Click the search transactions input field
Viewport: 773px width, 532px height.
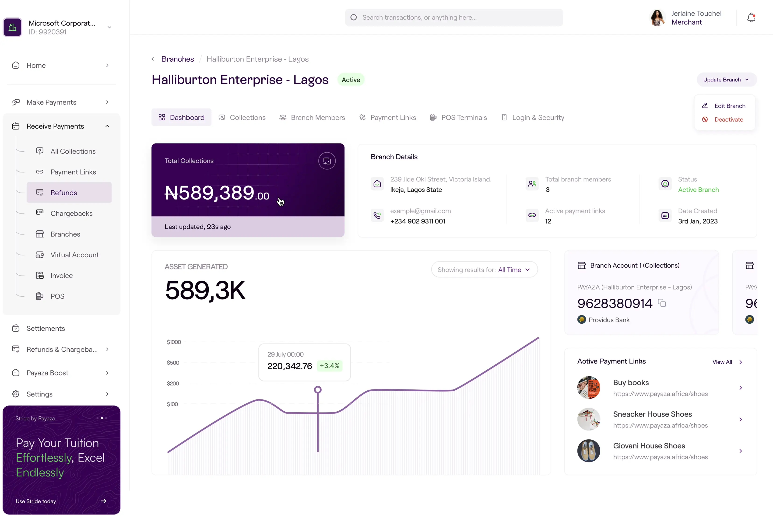click(x=454, y=17)
